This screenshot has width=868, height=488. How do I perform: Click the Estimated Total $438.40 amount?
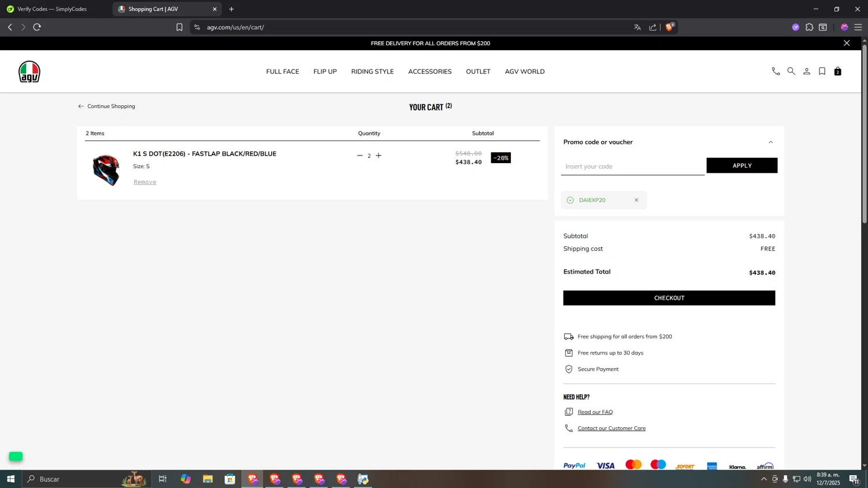[x=762, y=273]
